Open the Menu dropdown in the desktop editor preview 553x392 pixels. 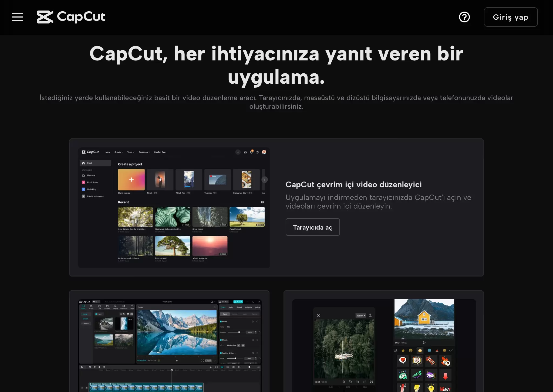[96, 302]
